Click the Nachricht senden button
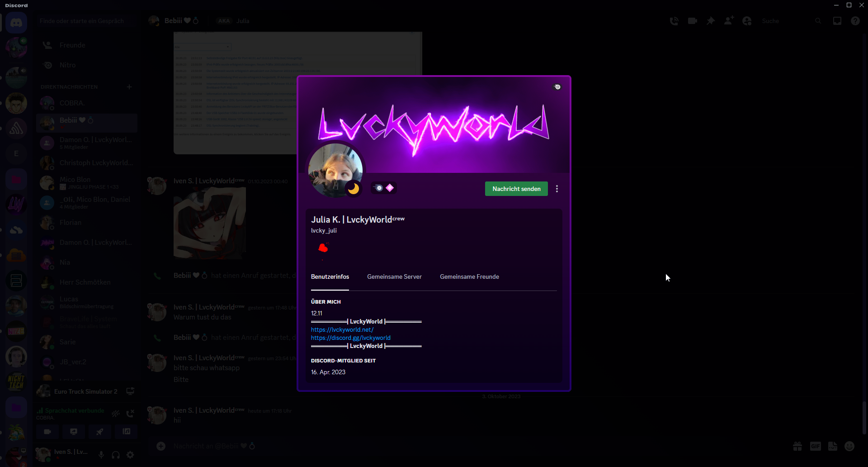The height and width of the screenshot is (467, 868). 516,189
